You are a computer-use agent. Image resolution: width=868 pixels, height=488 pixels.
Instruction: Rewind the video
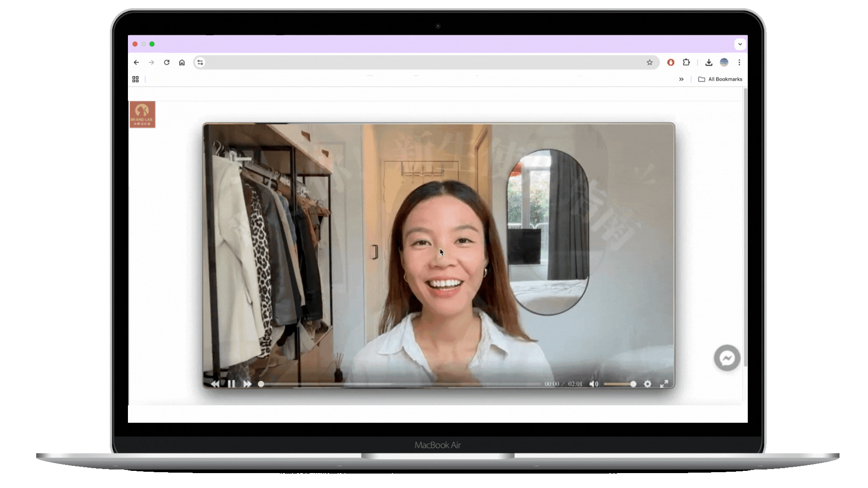point(215,384)
